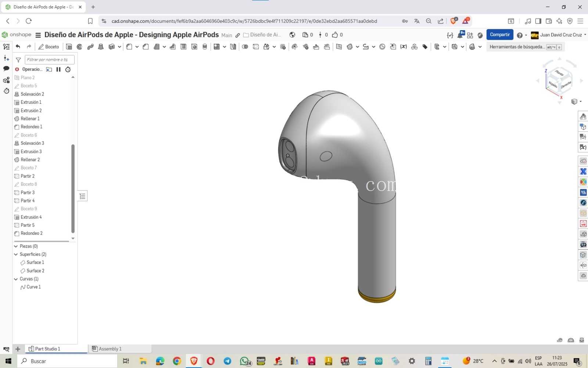
Task: Add a new tab with plus button
Action: (x=18, y=349)
